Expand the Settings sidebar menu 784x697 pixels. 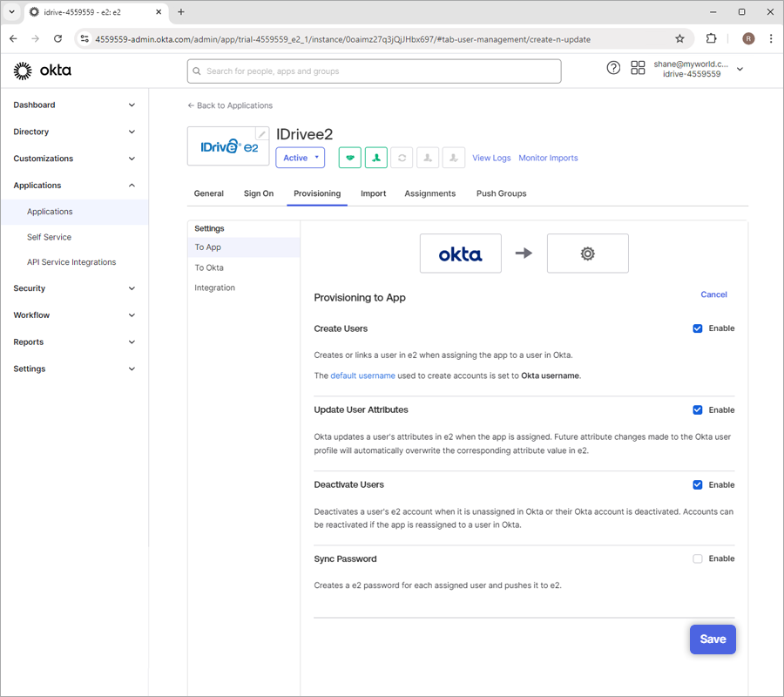[74, 369]
